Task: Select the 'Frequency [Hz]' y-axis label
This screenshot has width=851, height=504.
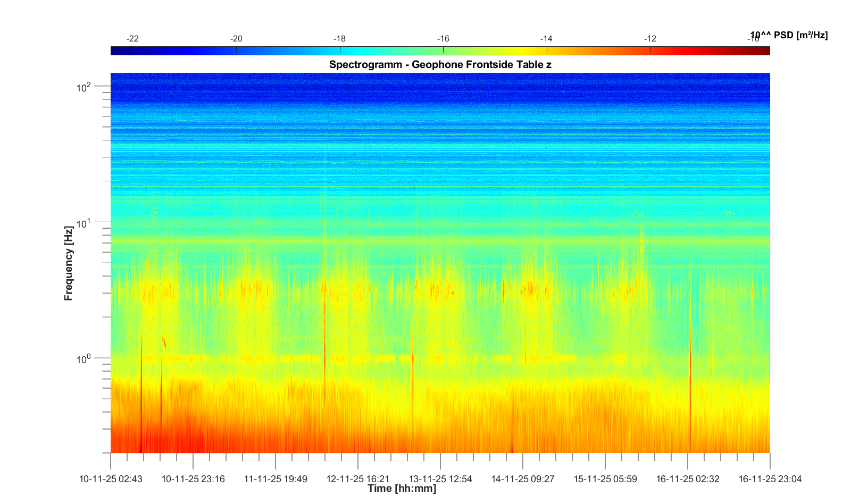Action: coord(68,264)
